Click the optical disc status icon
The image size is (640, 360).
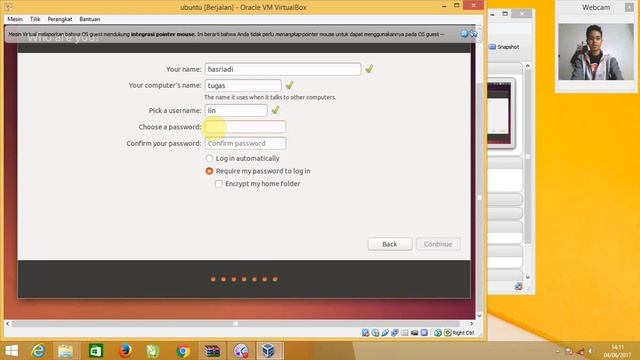click(375, 333)
